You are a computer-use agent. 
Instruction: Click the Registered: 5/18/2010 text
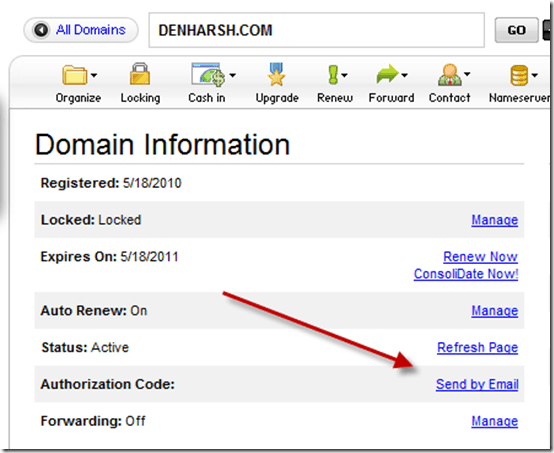pyautogui.click(x=111, y=183)
